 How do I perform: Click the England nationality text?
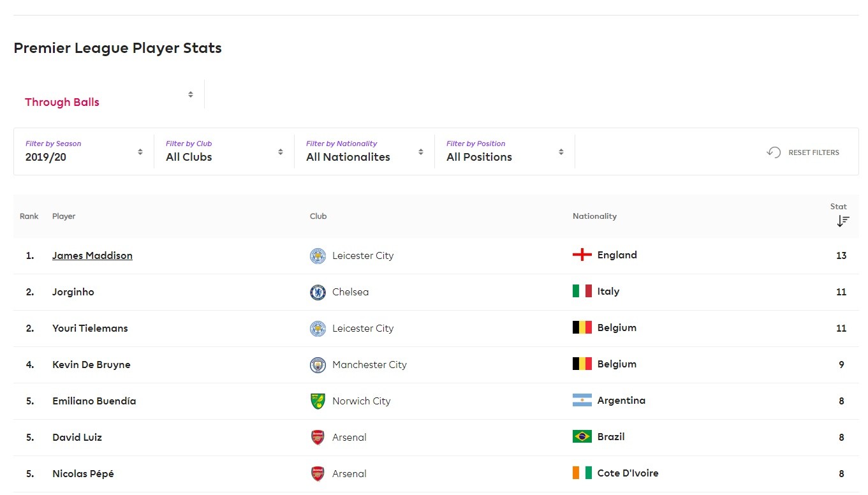tap(617, 255)
